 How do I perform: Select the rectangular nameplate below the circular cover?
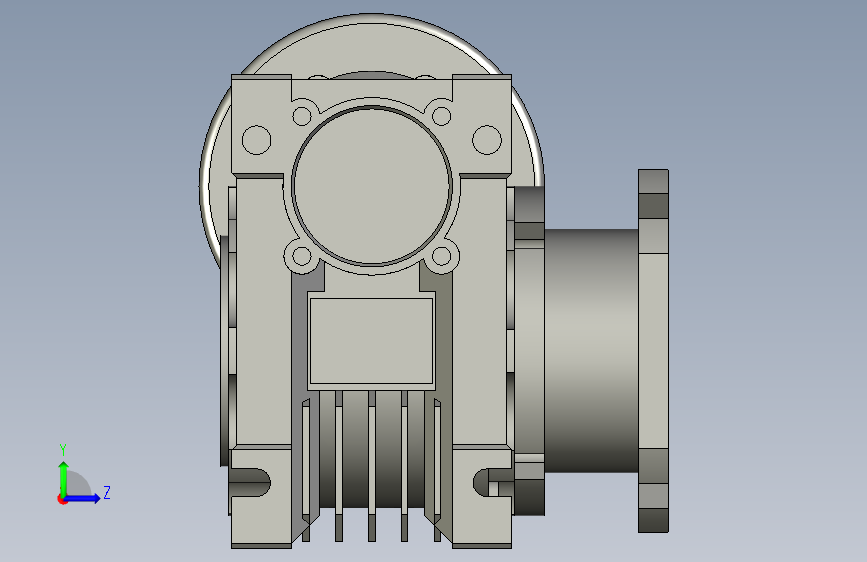(371, 341)
